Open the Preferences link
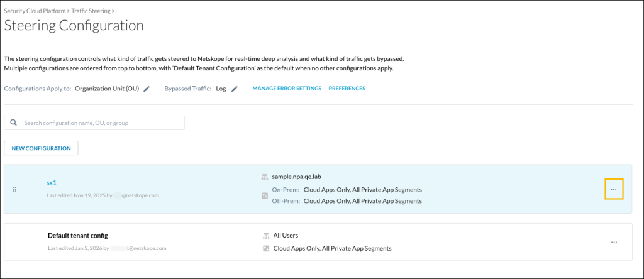 (x=347, y=89)
